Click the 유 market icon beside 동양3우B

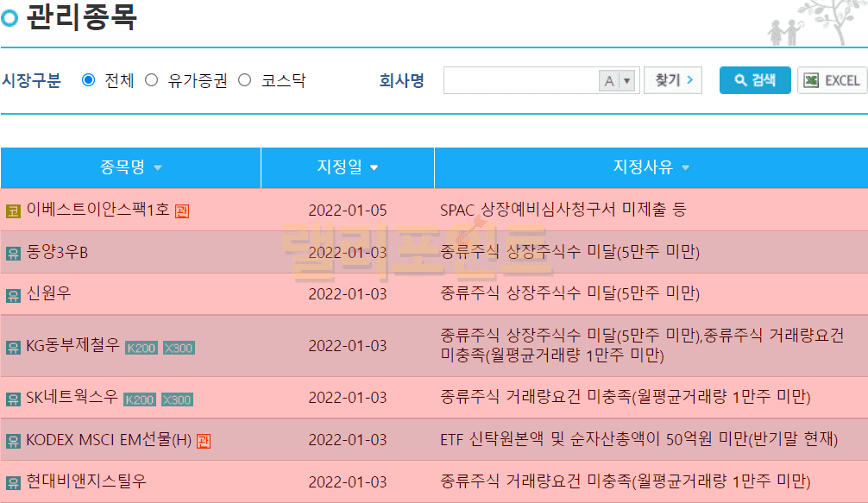tap(13, 253)
